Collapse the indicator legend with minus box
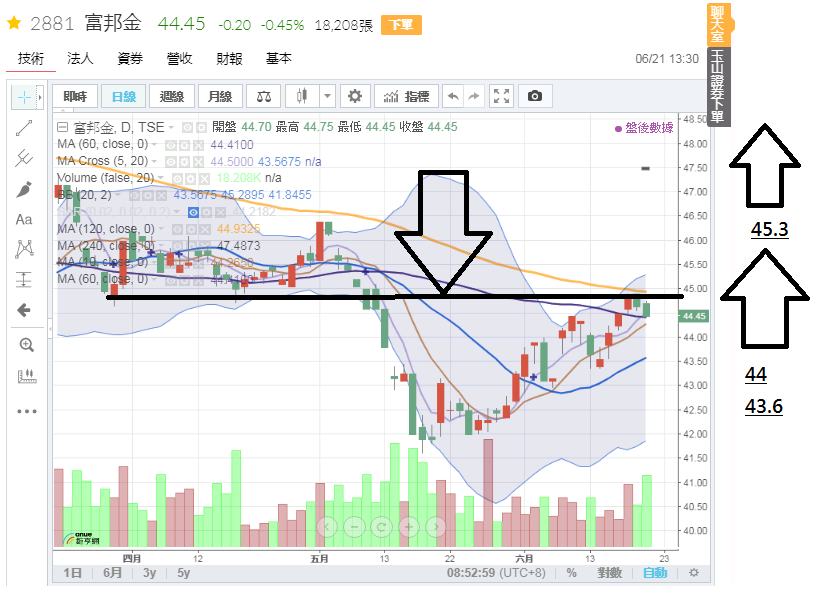830x600 pixels. (62, 127)
